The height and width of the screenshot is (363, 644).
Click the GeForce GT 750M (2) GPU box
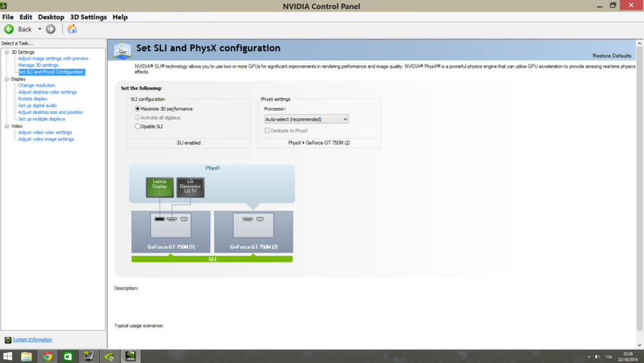tap(253, 231)
